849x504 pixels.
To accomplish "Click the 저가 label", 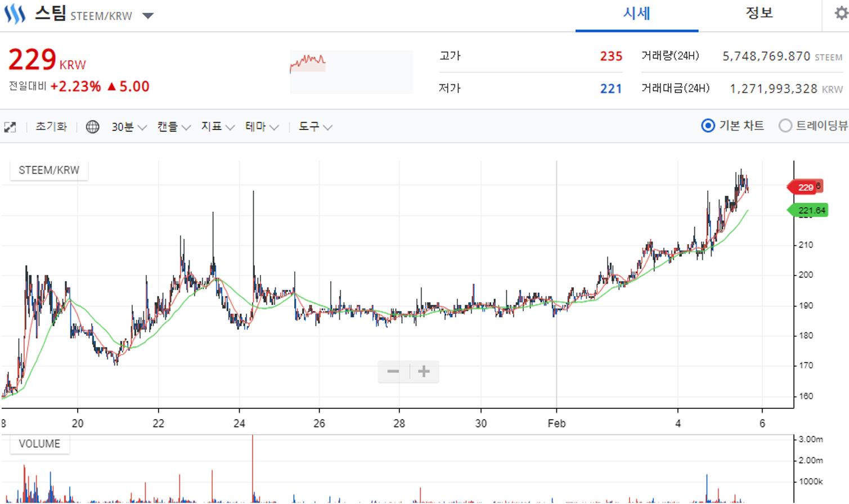I will click(450, 88).
